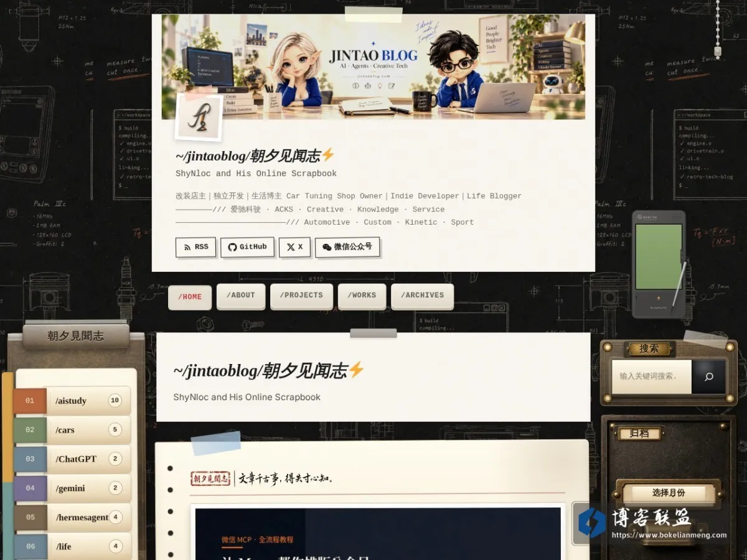Open the X social button

point(294,247)
